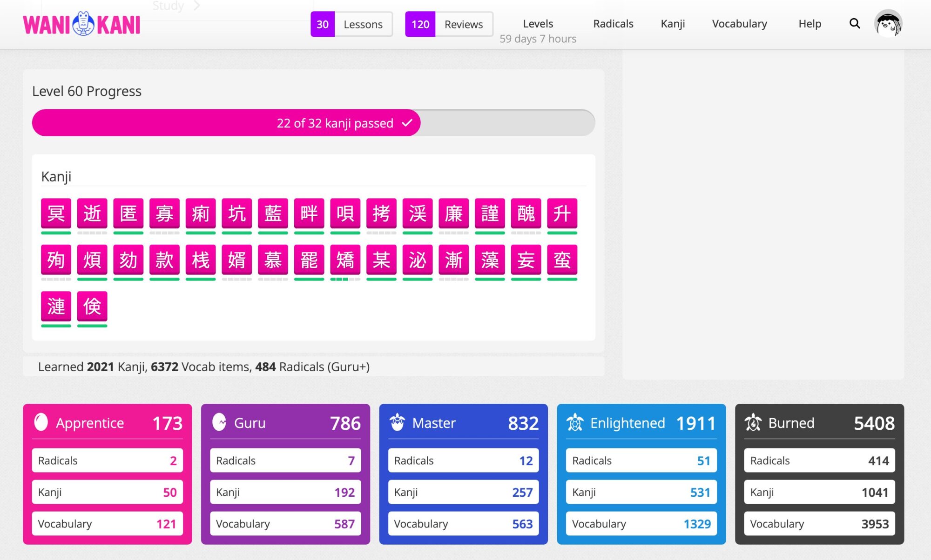The height and width of the screenshot is (560, 931).
Task: Start the 30 Lessons button
Action: pos(351,24)
